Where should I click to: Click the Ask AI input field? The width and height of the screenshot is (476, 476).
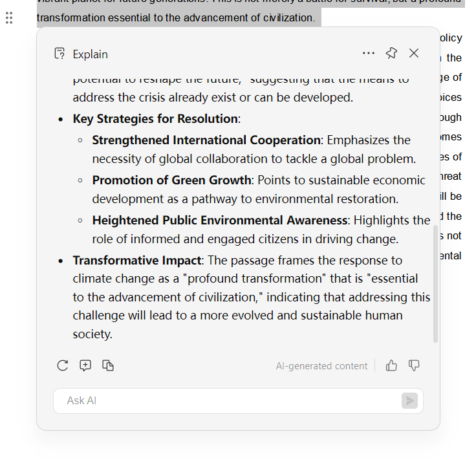tap(238, 401)
